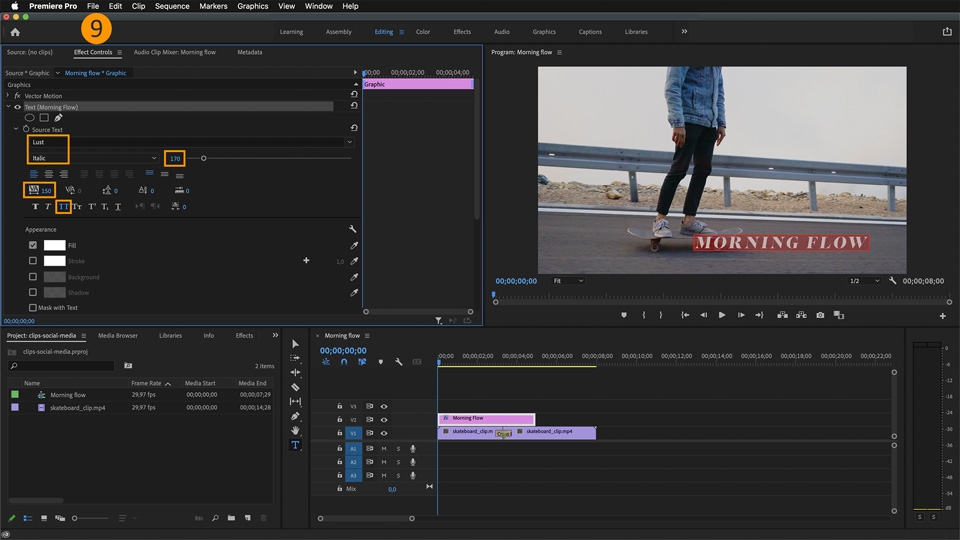Select the Slip tool
The image size is (960, 540).
click(x=295, y=402)
